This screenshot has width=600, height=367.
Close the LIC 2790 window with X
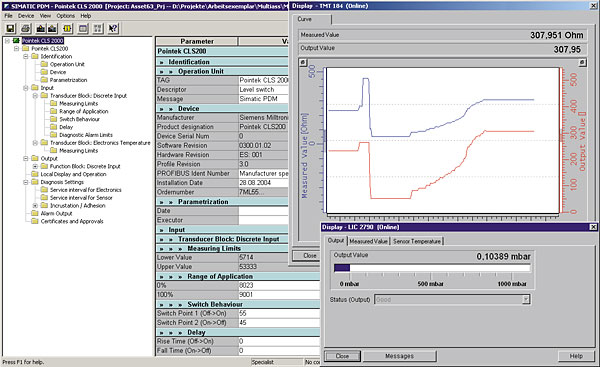593,227
